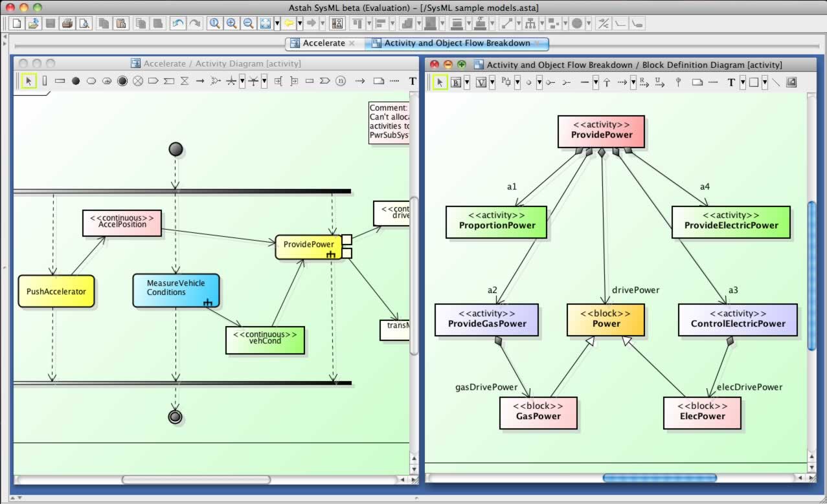Fit diagram to window
Image resolution: width=827 pixels, height=504 pixels.
pyautogui.click(x=265, y=24)
